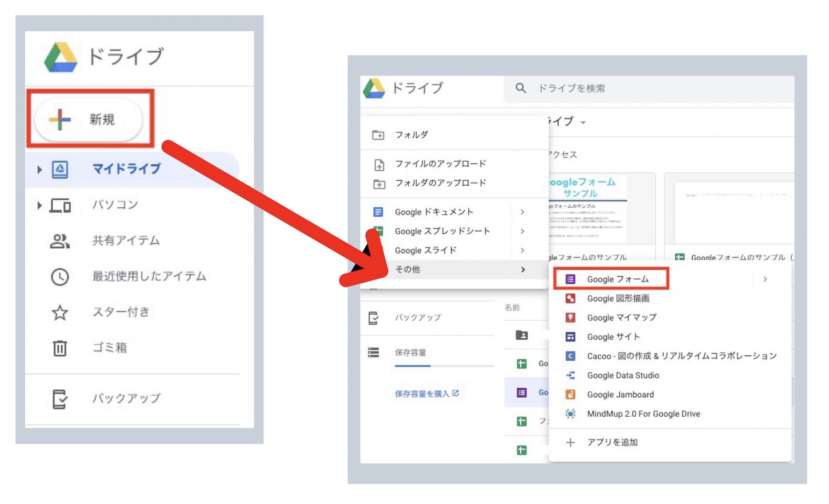
Task: Click the recent items clock icon
Action: [60, 277]
